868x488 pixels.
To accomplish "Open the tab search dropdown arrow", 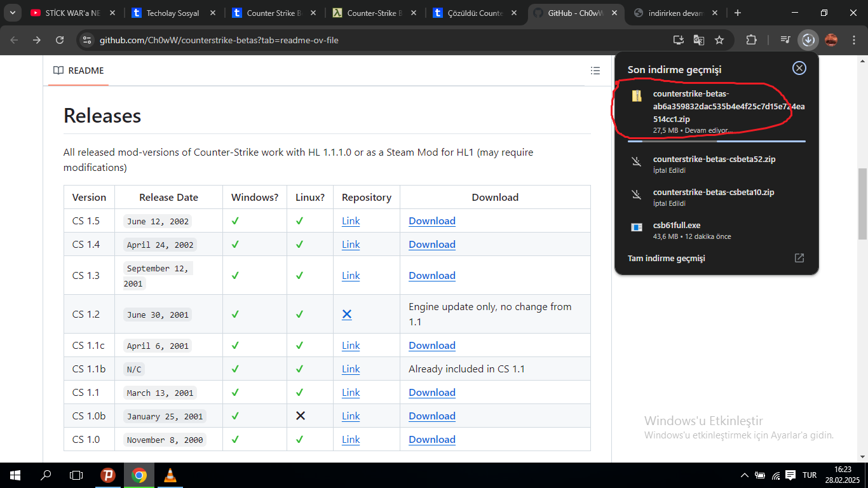I will coord(12,13).
